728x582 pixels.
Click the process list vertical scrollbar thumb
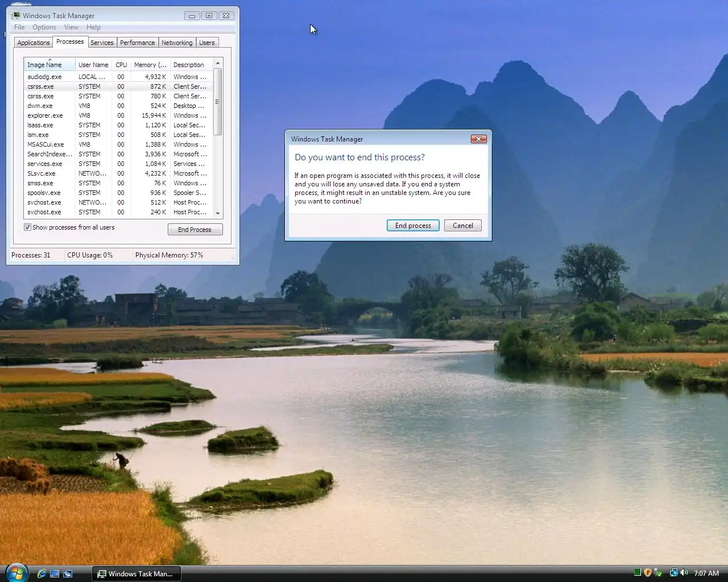(218, 101)
